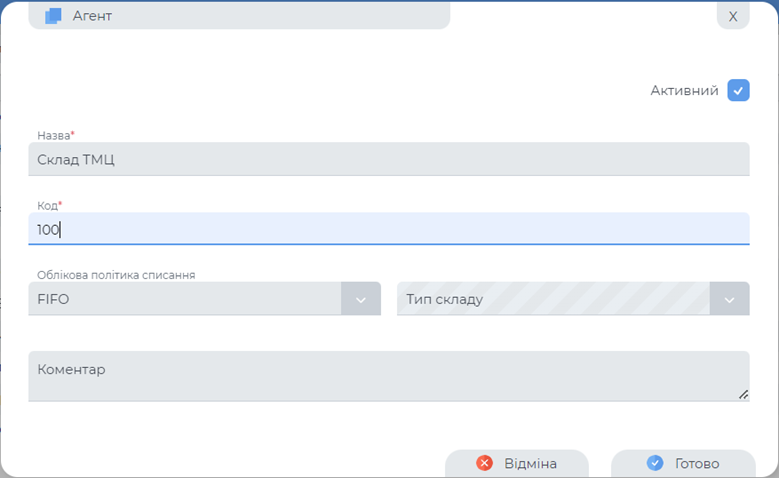Expand the FIFO dropdown chevron arrow
This screenshot has width=779, height=478.
[x=361, y=299]
